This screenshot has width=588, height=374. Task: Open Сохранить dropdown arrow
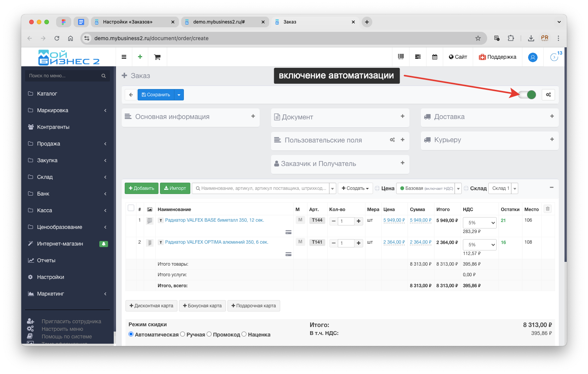[179, 95]
